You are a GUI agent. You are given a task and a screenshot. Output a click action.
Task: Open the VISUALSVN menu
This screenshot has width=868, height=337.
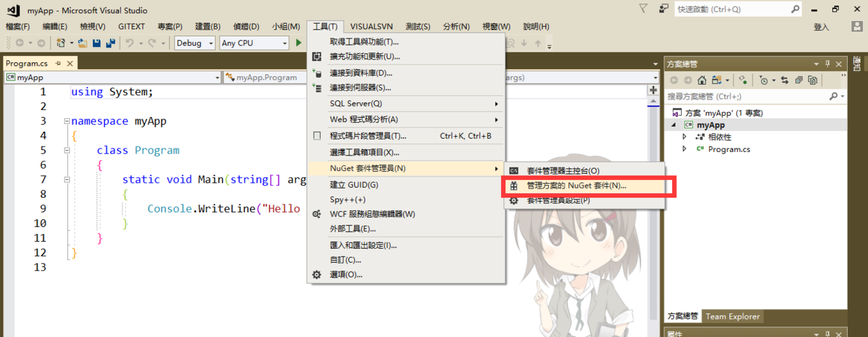[372, 27]
